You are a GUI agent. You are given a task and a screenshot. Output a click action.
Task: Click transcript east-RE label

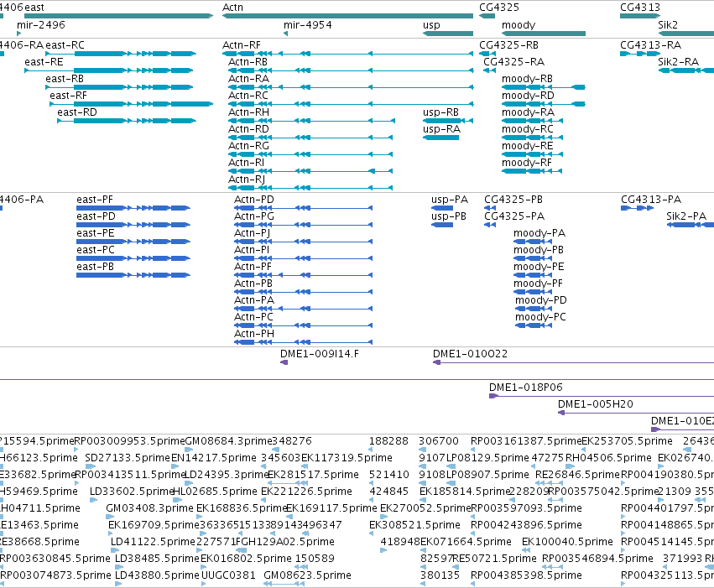tap(44, 62)
